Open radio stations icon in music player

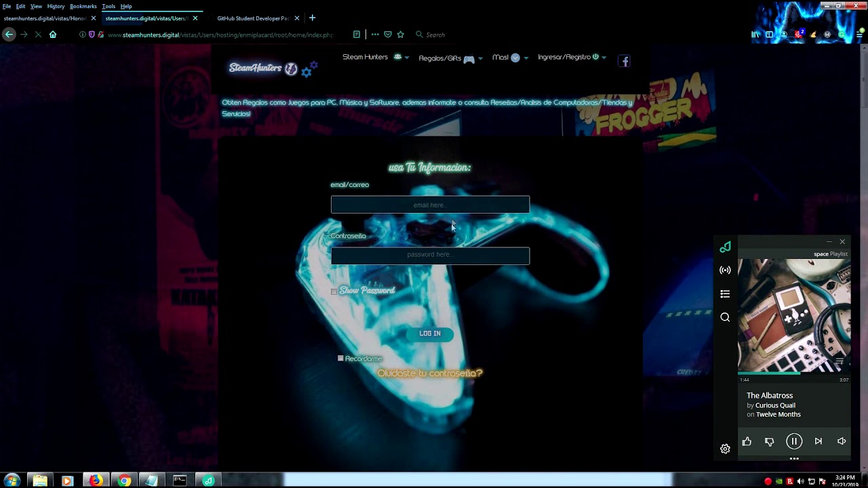click(725, 270)
